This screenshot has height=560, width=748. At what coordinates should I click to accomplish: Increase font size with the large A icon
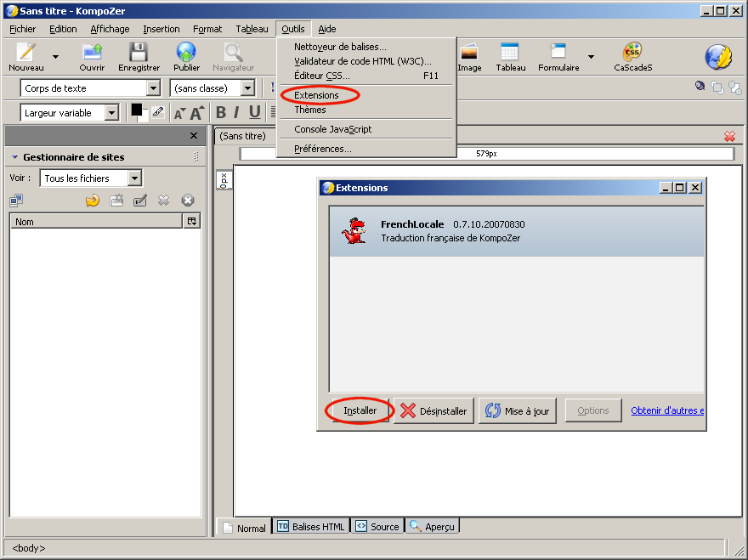[197, 112]
